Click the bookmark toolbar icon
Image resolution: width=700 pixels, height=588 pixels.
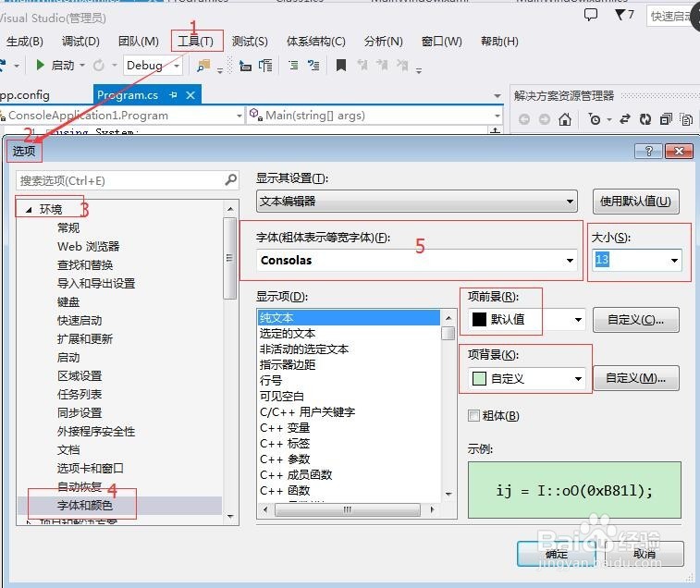click(341, 66)
